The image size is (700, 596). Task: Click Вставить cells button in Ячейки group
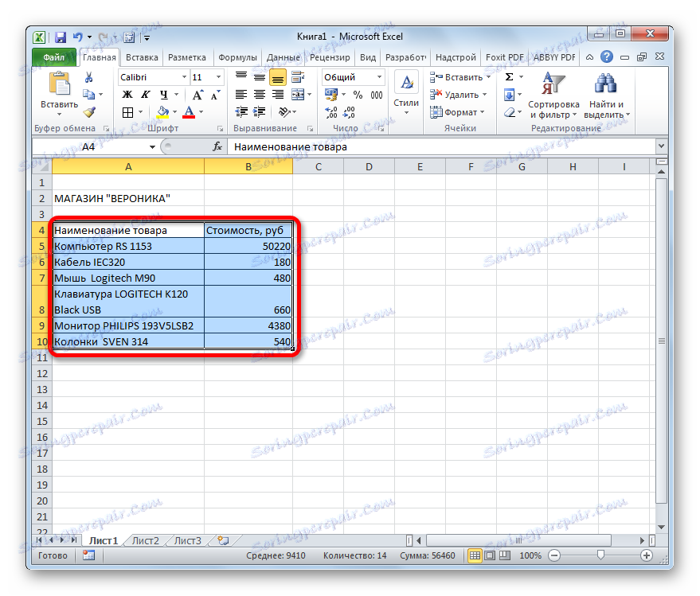(459, 77)
